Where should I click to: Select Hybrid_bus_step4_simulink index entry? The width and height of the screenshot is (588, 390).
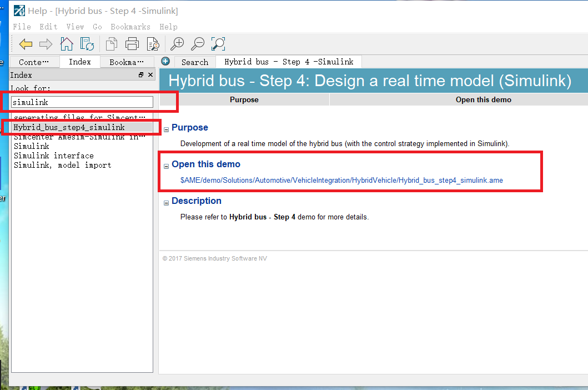coord(82,127)
